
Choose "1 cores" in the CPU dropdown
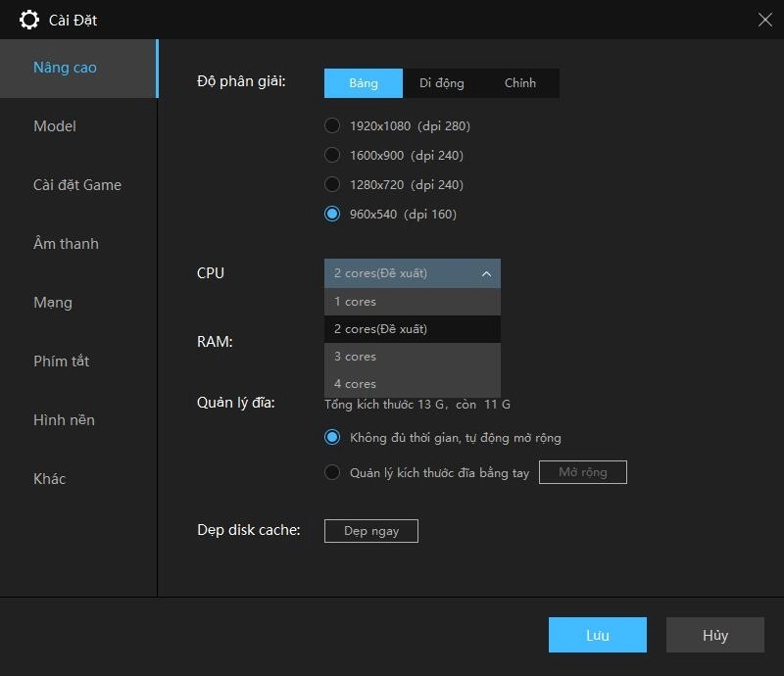(355, 301)
